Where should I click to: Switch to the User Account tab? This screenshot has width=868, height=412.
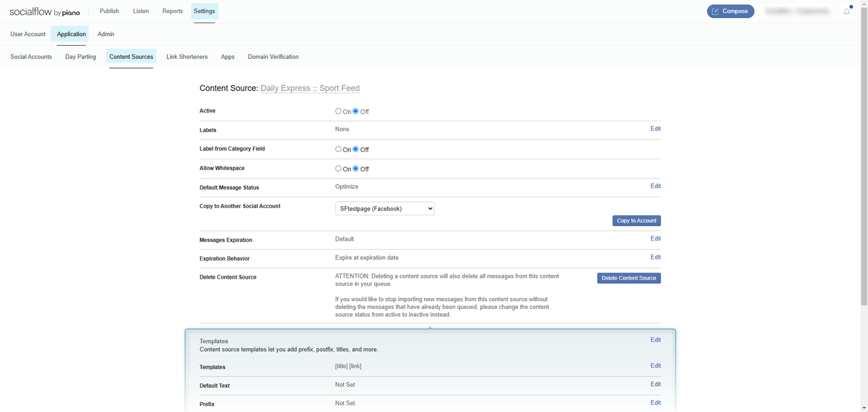click(28, 34)
